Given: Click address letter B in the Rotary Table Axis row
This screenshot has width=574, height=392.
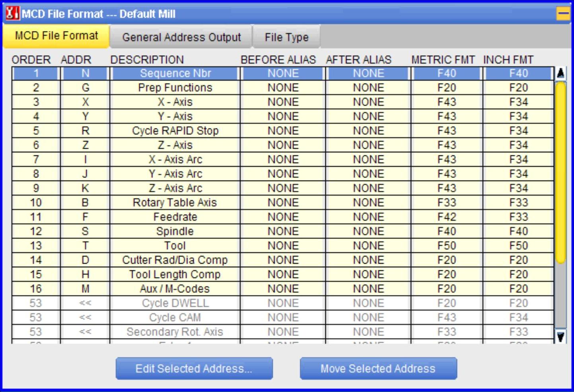Looking at the screenshot, I should pos(85,203).
